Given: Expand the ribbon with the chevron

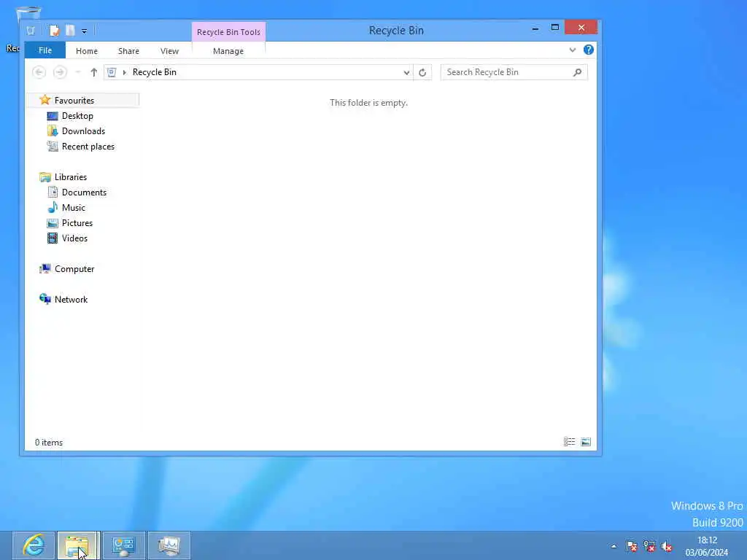Looking at the screenshot, I should 573,50.
